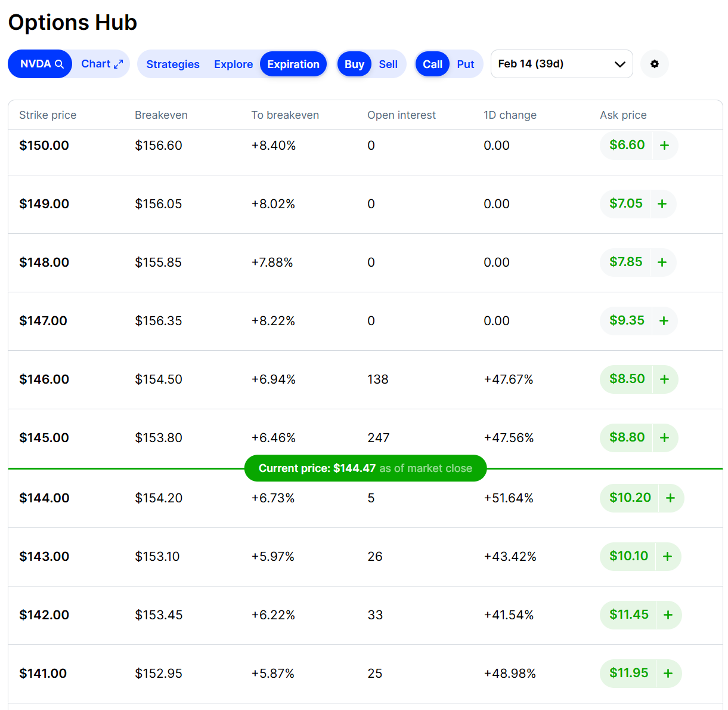
Task: Switch to the Strategies tab
Action: 173,64
